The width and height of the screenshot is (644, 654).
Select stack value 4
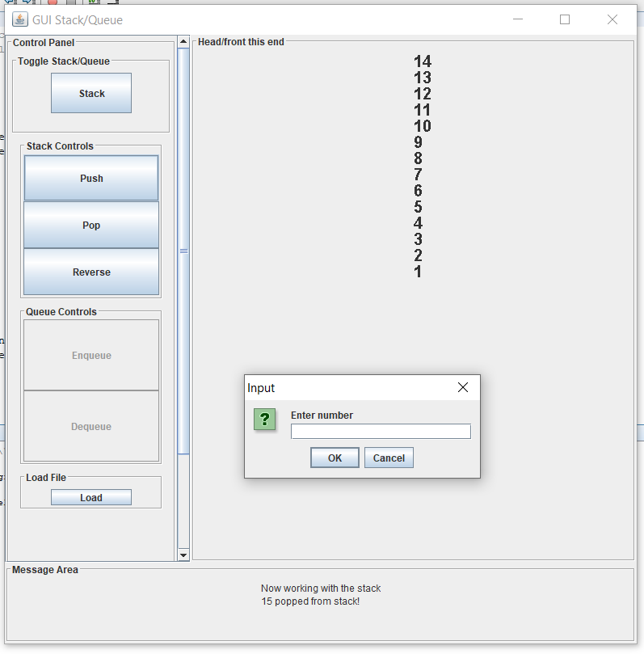click(x=418, y=223)
